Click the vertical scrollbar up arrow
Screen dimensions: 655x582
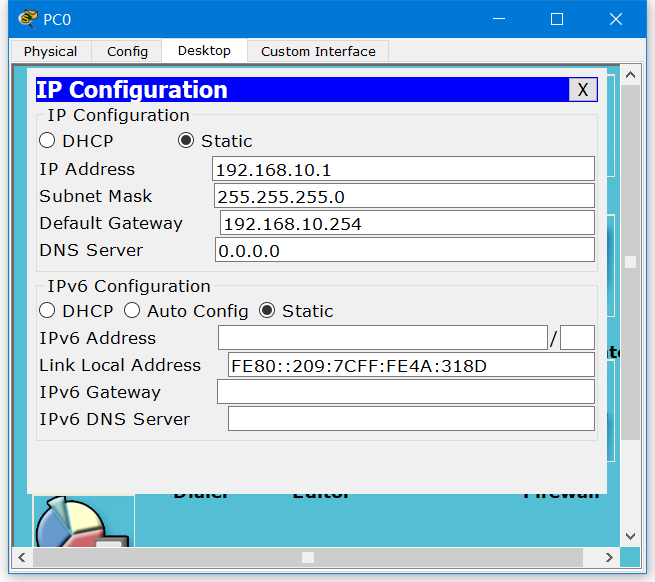pyautogui.click(x=630, y=75)
